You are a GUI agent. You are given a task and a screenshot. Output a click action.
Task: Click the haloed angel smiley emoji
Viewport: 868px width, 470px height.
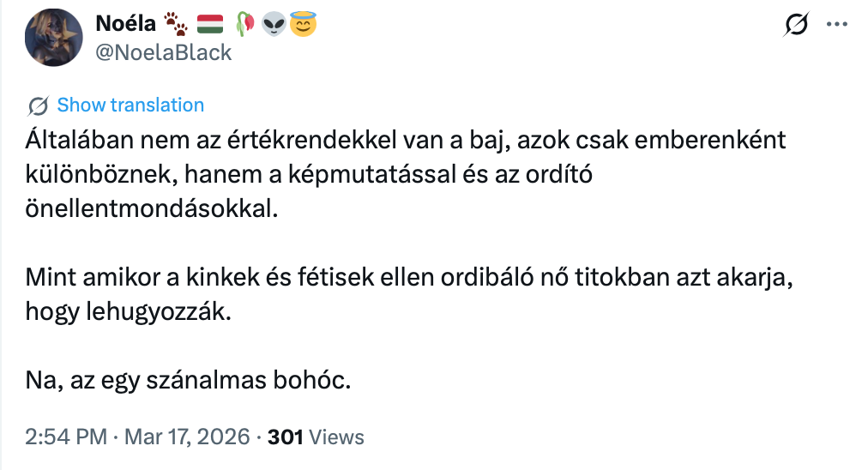click(x=301, y=25)
